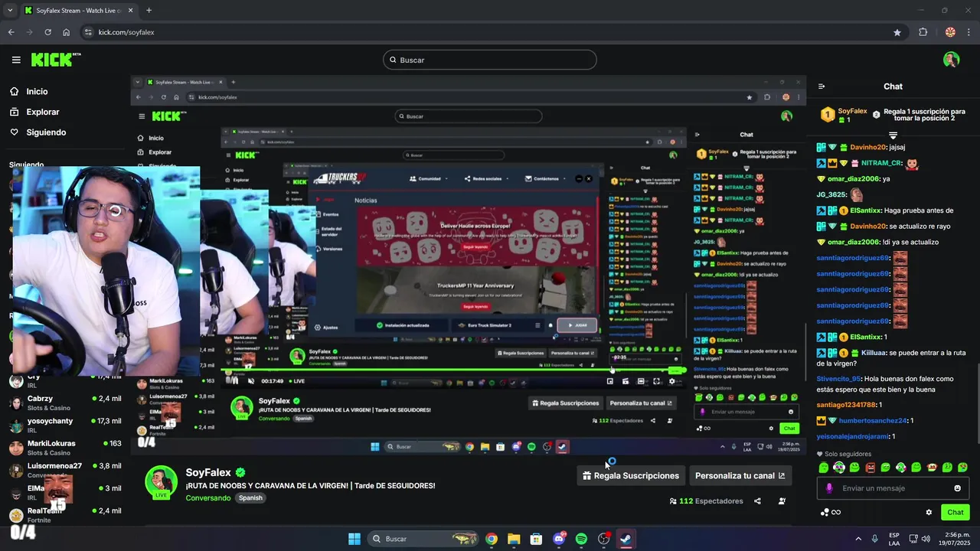980x551 pixels.
Task: Open Explorar in the sidebar
Action: click(43, 112)
